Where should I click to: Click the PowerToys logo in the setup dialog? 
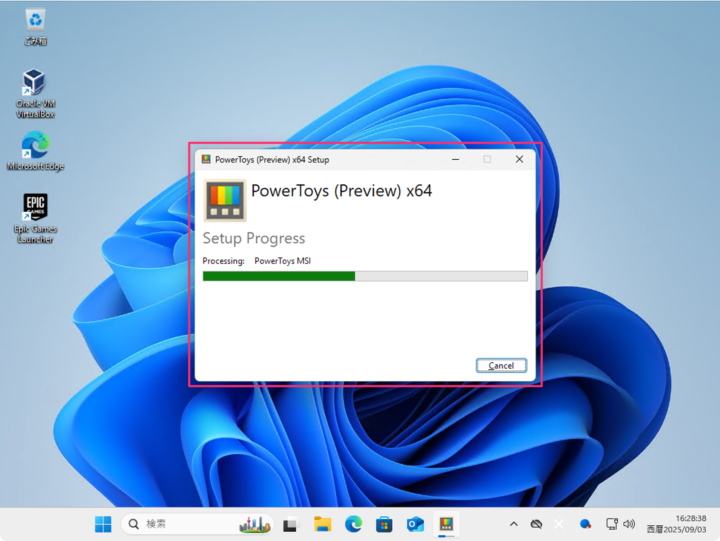tap(225, 201)
